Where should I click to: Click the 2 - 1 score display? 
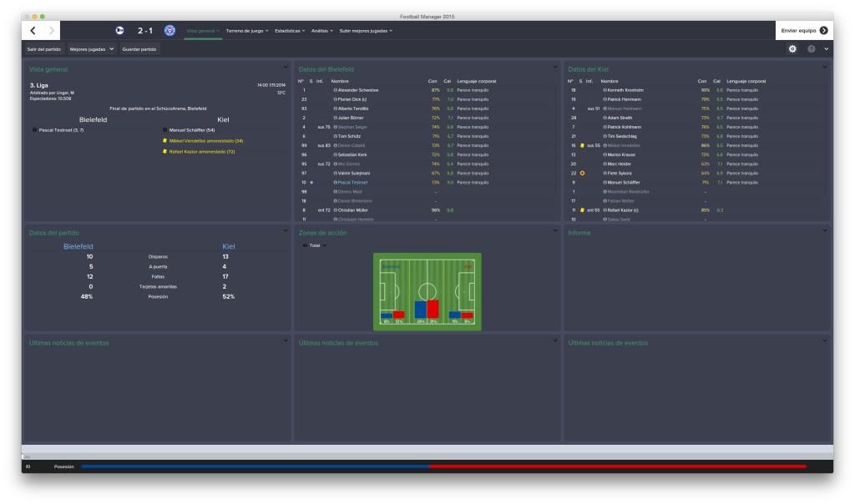pyautogui.click(x=145, y=31)
